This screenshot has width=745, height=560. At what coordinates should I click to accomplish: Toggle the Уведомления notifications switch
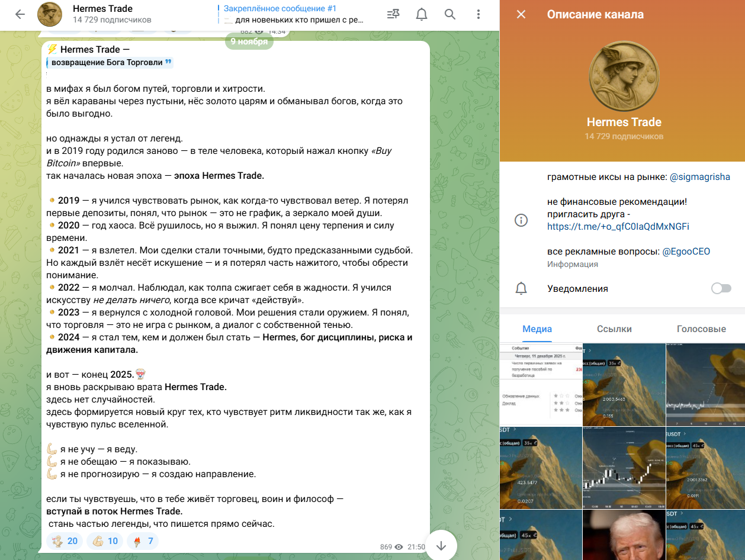[721, 288]
